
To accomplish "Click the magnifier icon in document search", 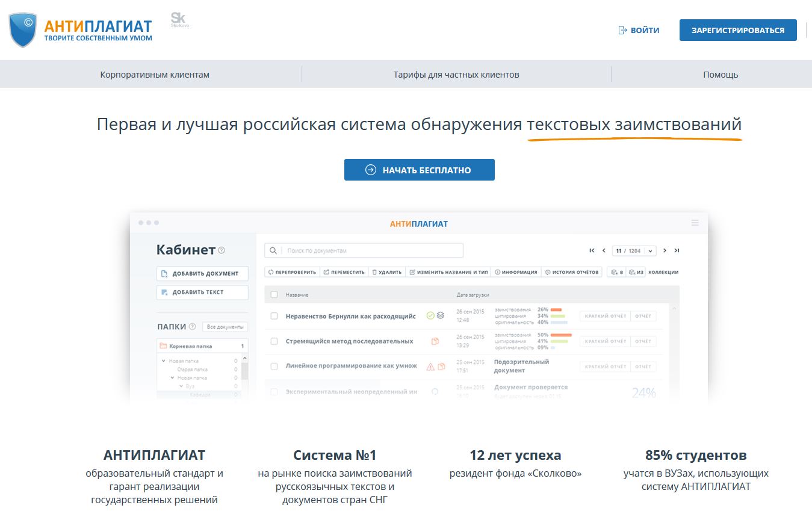I will (273, 250).
